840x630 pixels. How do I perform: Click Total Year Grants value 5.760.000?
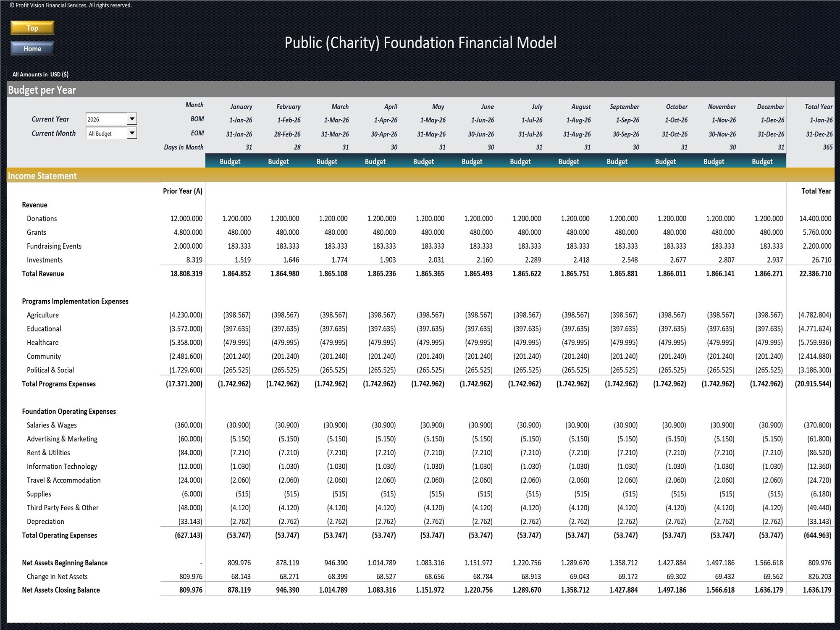[817, 232]
